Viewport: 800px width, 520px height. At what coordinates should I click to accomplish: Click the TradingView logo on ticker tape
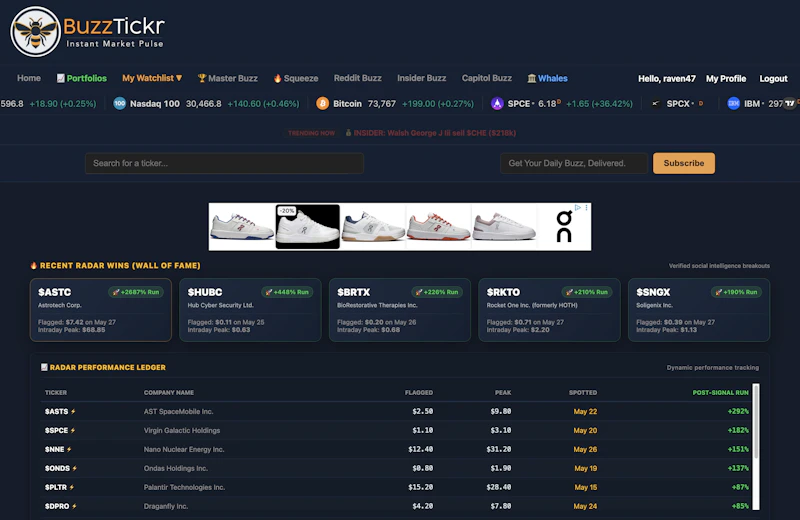pos(790,104)
